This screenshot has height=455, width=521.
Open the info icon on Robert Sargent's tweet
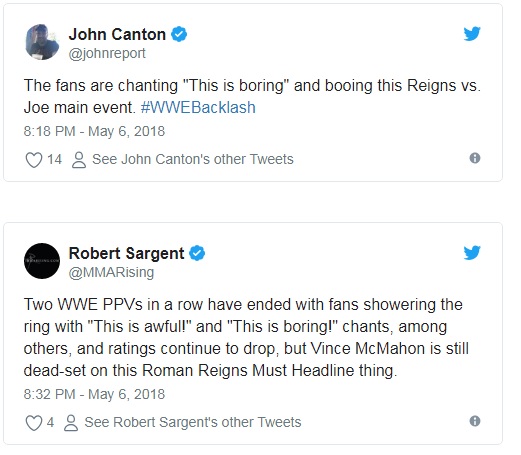(x=475, y=421)
